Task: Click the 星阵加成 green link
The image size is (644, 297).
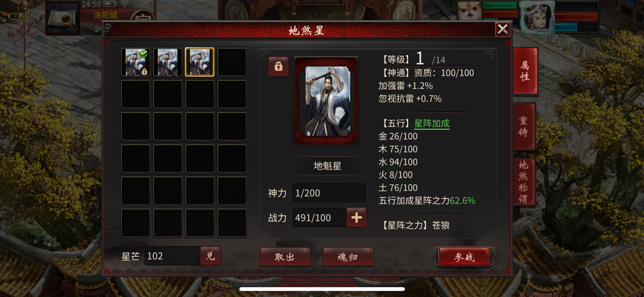Action: [432, 123]
